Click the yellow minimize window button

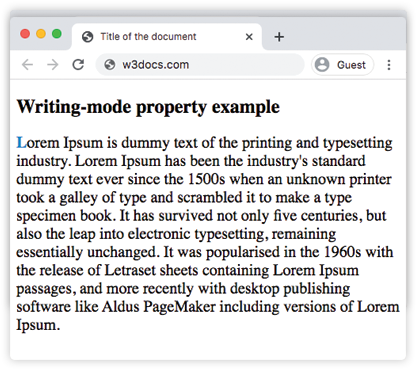click(x=41, y=34)
